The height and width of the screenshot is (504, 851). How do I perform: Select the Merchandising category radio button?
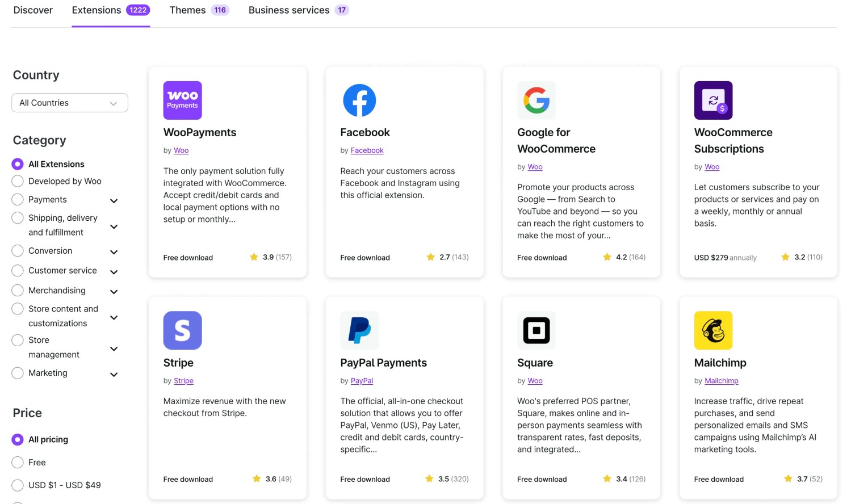click(18, 291)
